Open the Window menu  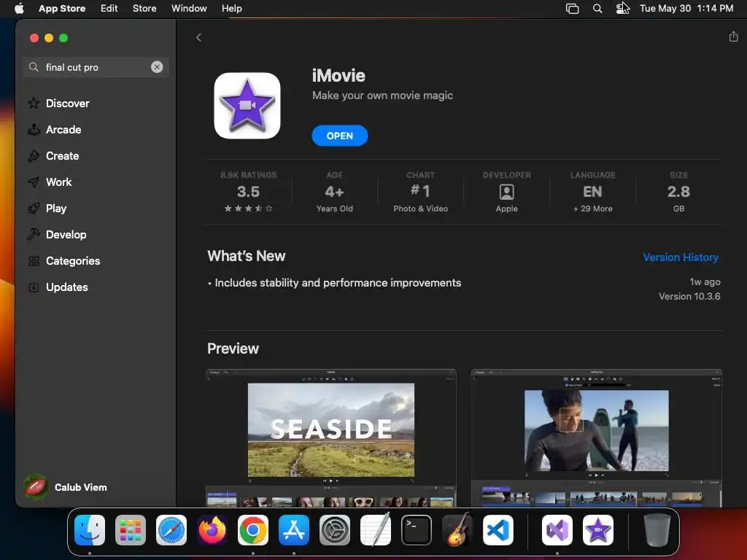coord(189,8)
